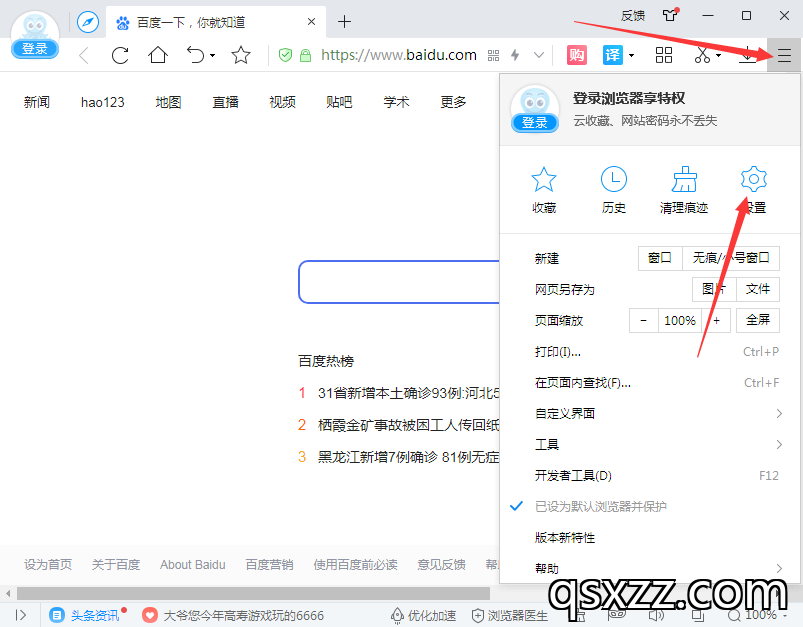Click the green shield security icon
The width and height of the screenshot is (803, 627).
[285, 55]
